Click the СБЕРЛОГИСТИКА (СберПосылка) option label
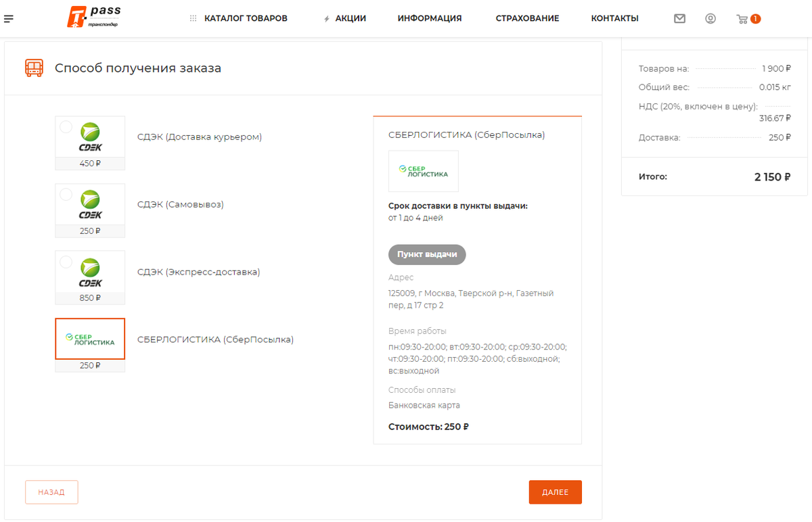The image size is (812, 522). click(x=216, y=339)
